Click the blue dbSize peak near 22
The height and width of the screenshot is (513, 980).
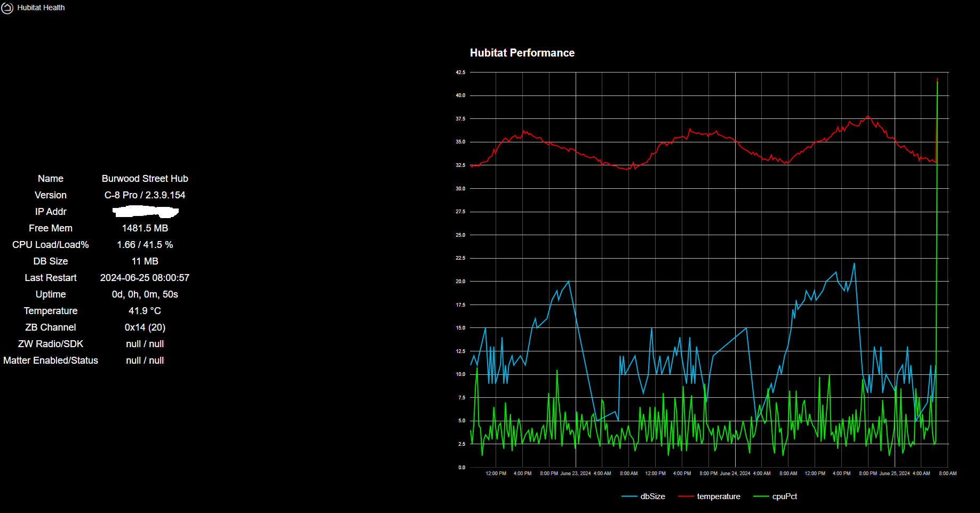click(854, 263)
